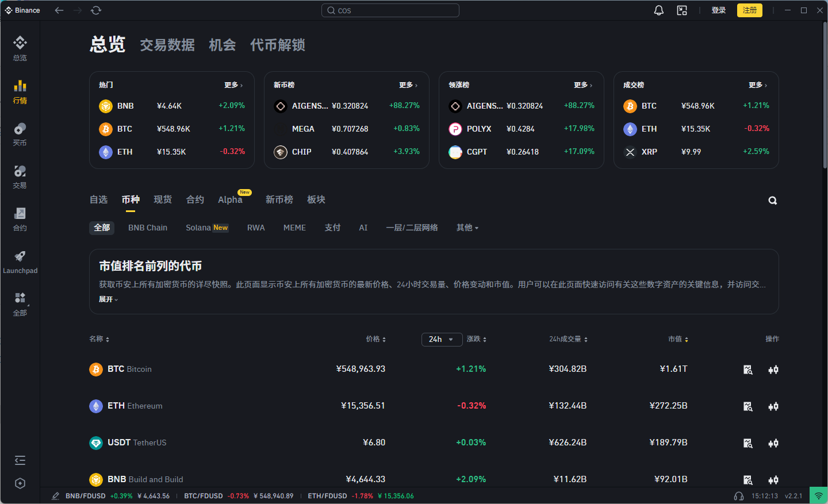This screenshot has height=504, width=828.
Task: Switch to the 代币解锁 tab
Action: click(278, 45)
